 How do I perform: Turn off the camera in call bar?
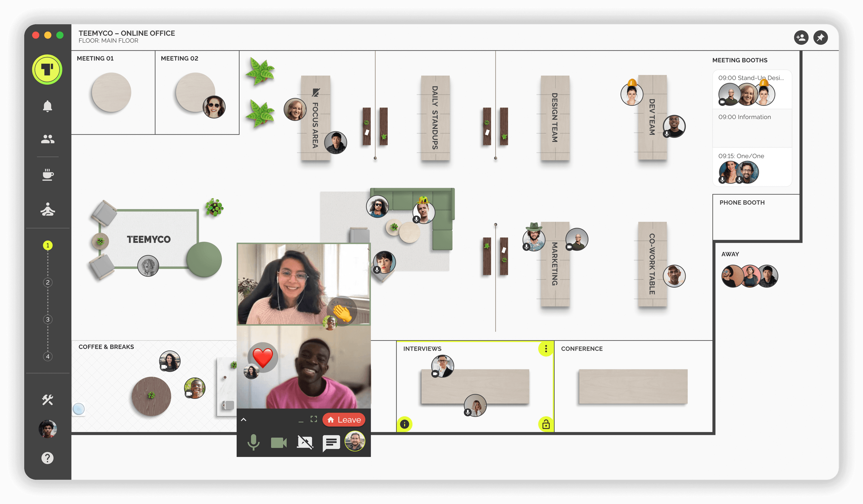click(x=278, y=443)
